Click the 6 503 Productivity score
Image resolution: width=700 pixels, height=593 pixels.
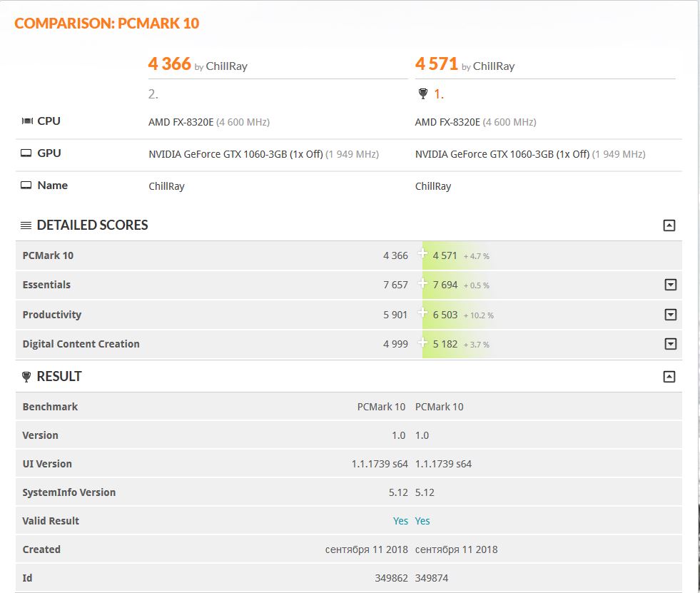[445, 315]
